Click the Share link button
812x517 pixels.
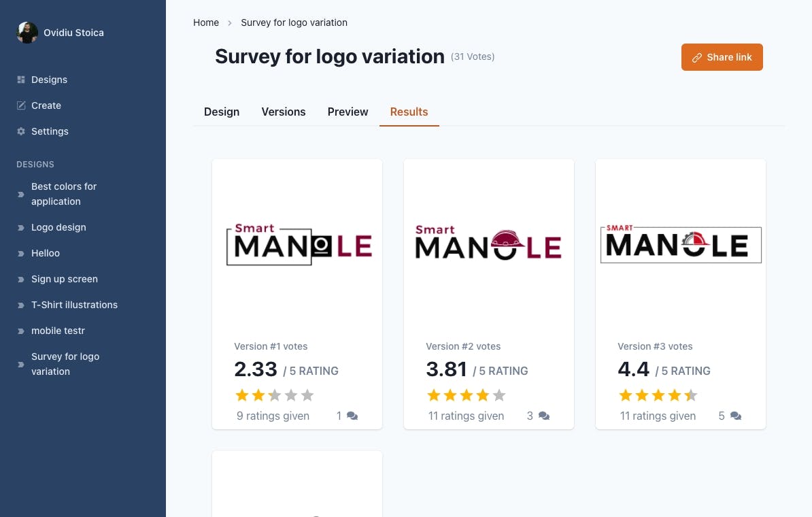722,57
